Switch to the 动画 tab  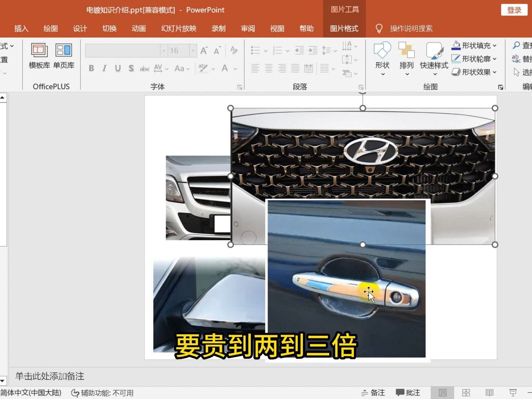[139, 28]
